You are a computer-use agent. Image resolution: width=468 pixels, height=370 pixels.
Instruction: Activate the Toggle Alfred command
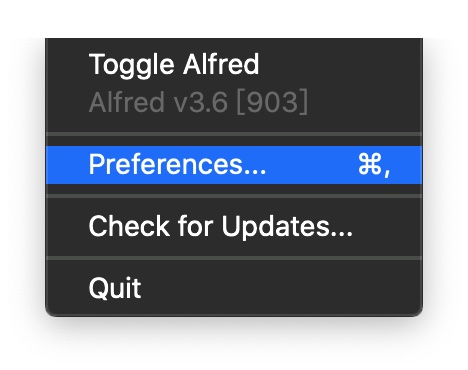coord(234,64)
